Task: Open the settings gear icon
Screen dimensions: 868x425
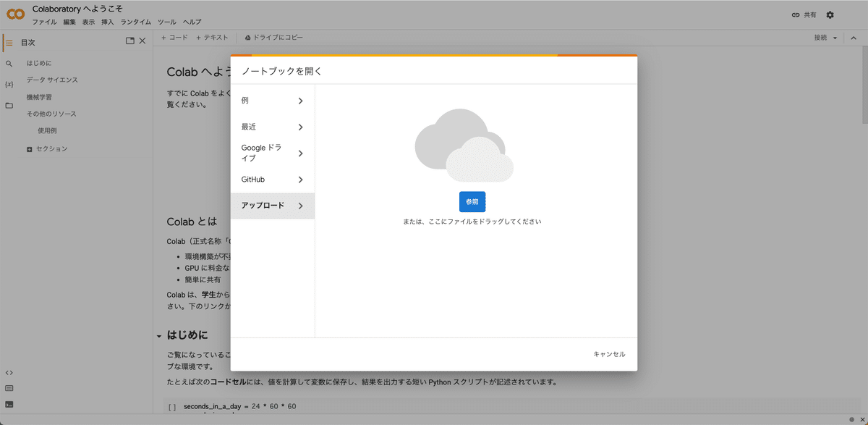Action: tap(830, 14)
